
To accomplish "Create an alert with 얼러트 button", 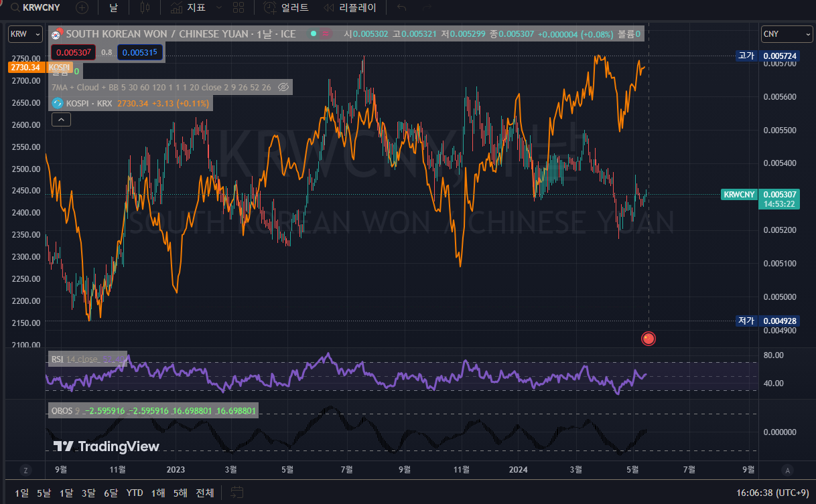I will coord(286,8).
